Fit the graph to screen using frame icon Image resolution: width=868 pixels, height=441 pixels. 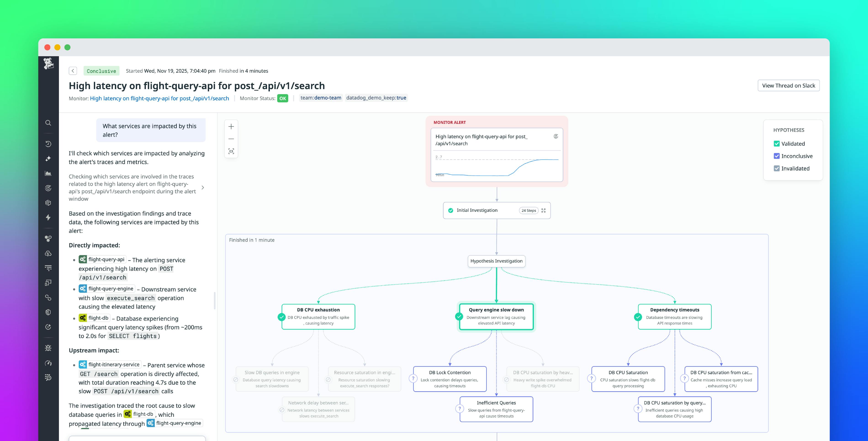click(x=231, y=151)
